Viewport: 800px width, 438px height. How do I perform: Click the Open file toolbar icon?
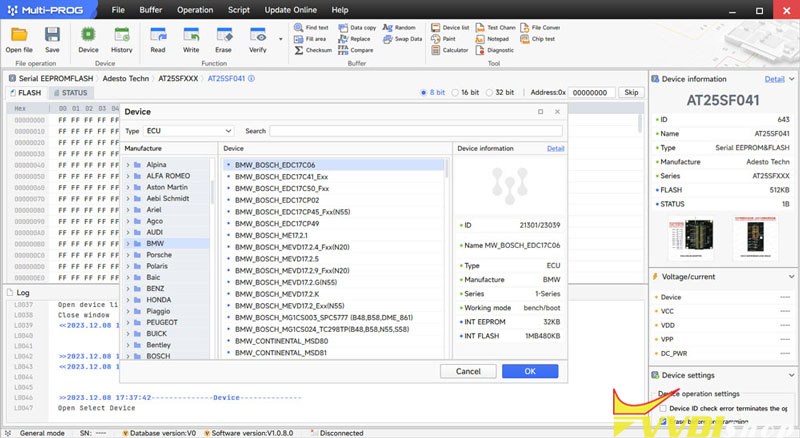pos(19,36)
